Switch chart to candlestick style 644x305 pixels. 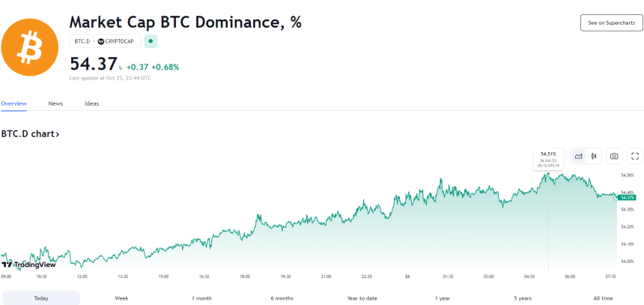pyautogui.click(x=593, y=156)
